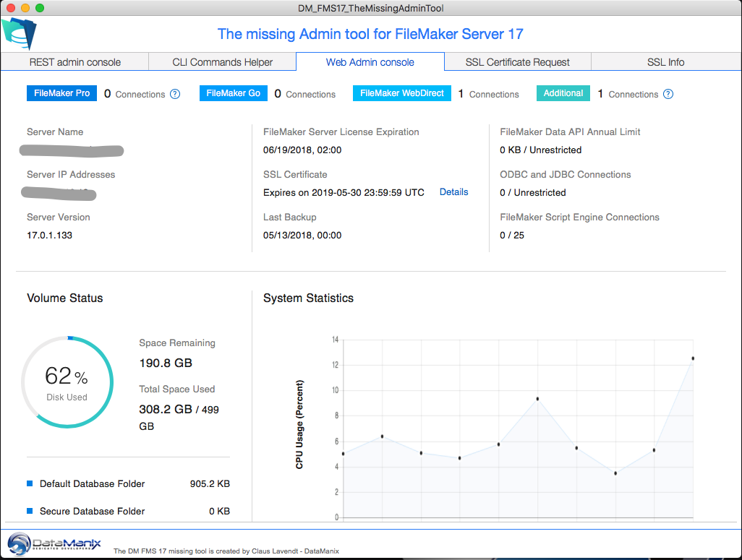This screenshot has width=742, height=560.
Task: Click the CPU Usage (Percent) axis label
Action: click(x=299, y=425)
